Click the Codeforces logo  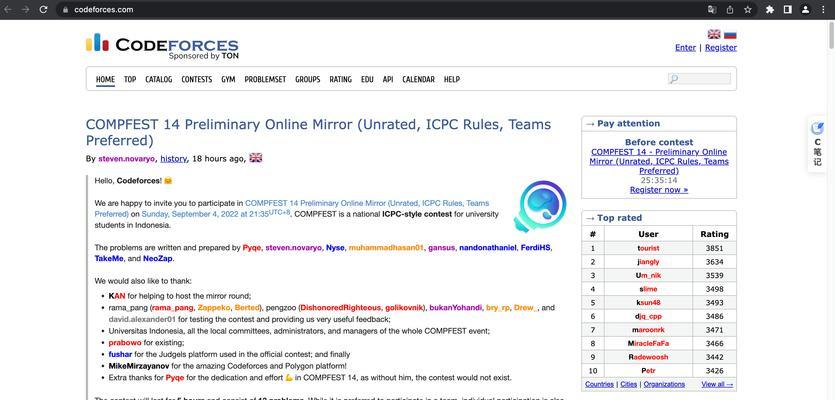[162, 46]
